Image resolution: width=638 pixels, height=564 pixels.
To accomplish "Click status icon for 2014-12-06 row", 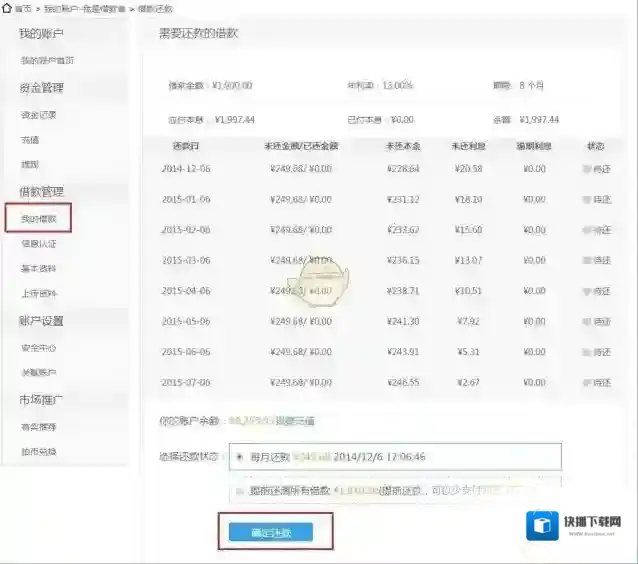I will pyautogui.click(x=587, y=169).
